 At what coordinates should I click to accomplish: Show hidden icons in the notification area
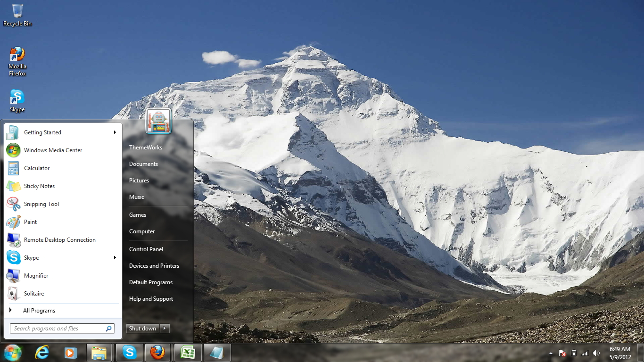551,353
